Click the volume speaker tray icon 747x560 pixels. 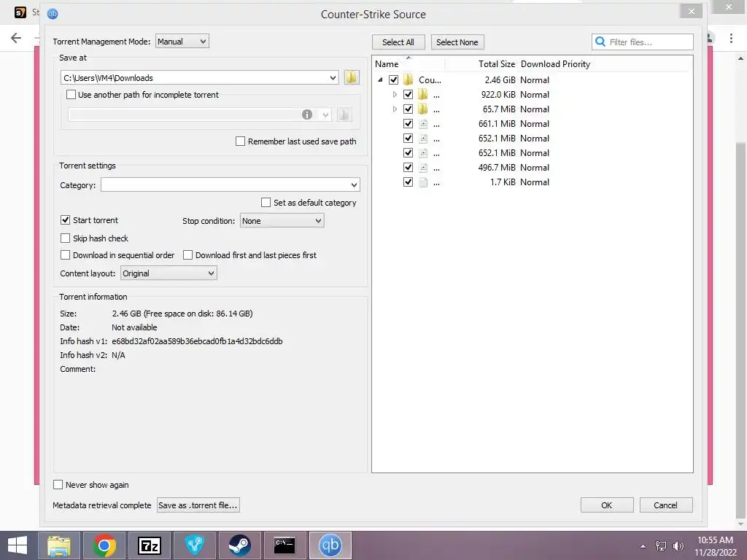click(x=678, y=545)
